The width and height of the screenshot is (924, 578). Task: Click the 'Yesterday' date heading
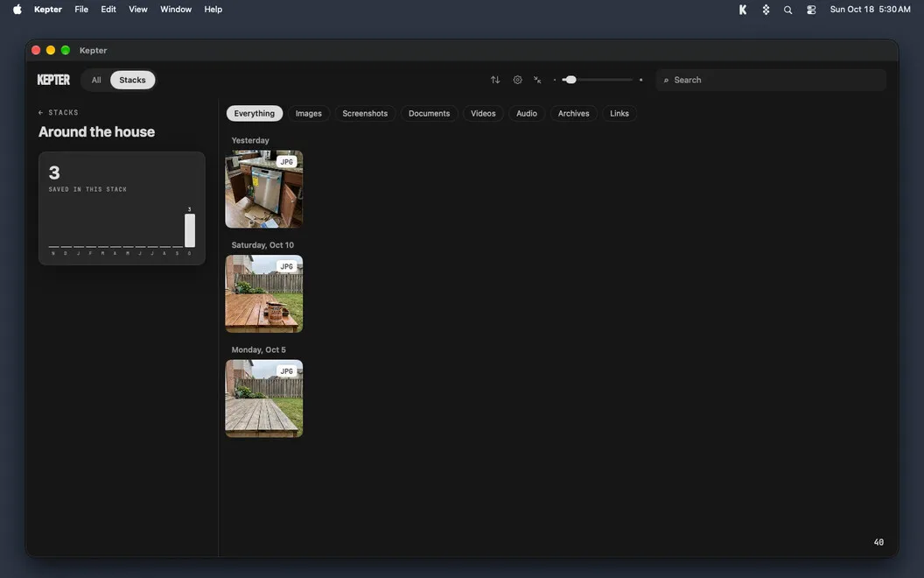point(250,140)
